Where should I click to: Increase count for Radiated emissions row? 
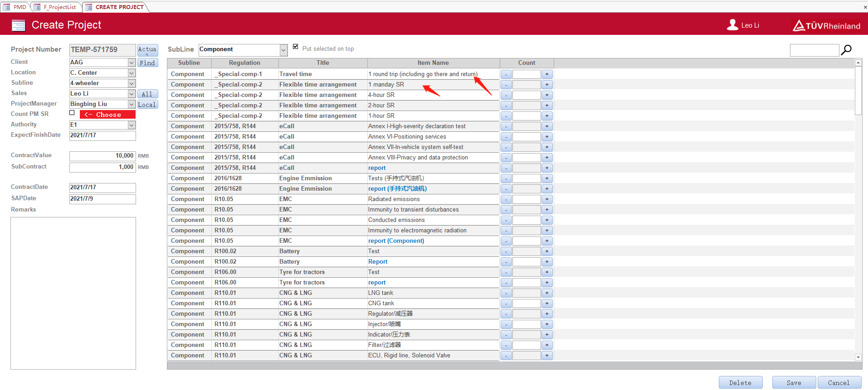click(x=547, y=199)
